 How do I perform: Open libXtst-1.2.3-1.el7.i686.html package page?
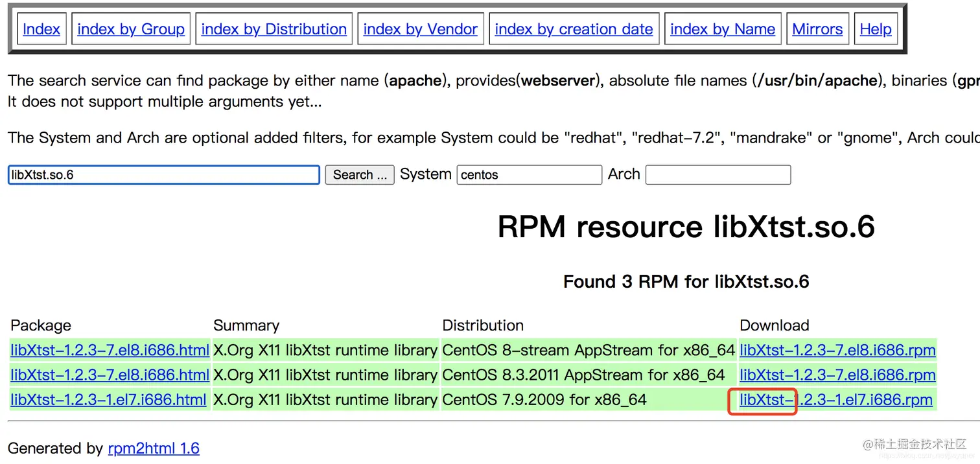point(108,400)
